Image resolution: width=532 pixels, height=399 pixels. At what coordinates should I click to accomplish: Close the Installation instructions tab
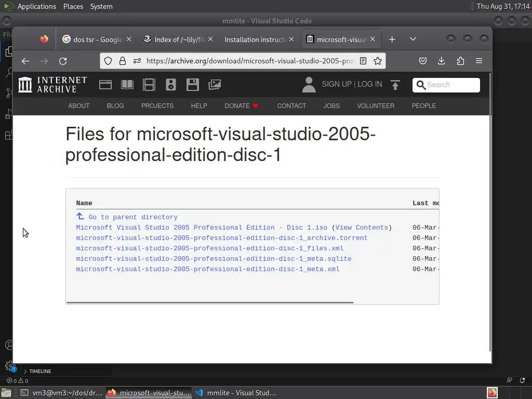coord(291,39)
